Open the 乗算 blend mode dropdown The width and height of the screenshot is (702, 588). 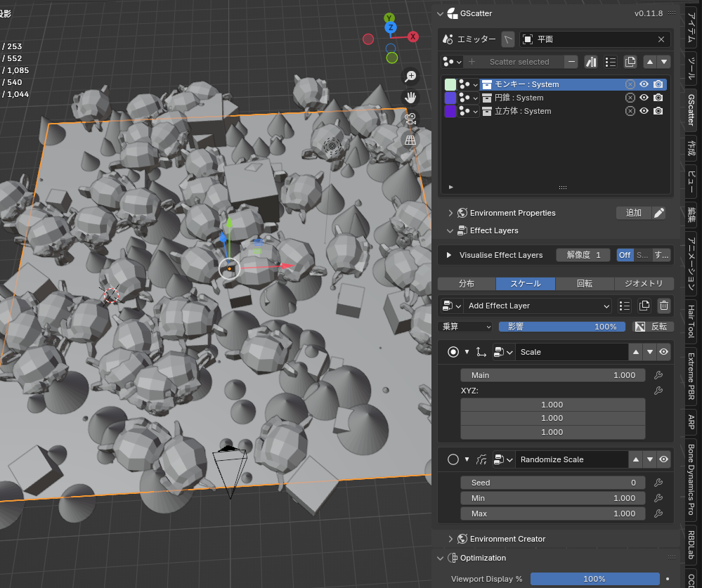pyautogui.click(x=465, y=327)
